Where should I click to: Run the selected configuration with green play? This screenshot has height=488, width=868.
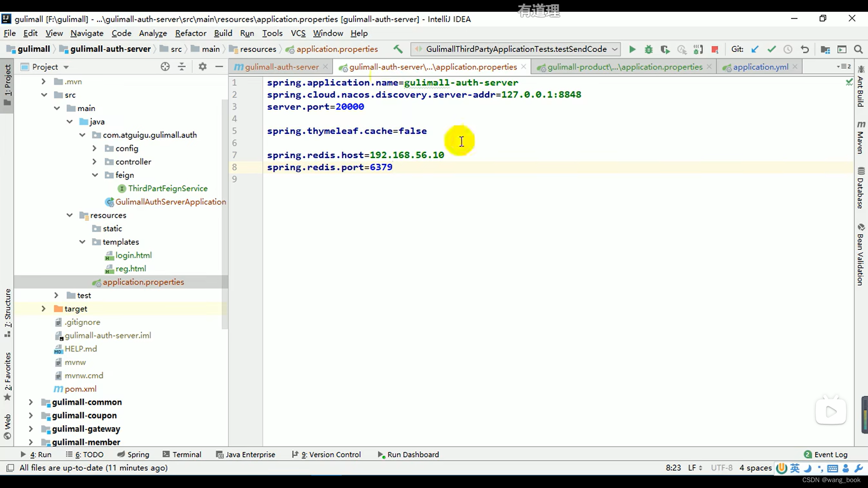click(632, 49)
